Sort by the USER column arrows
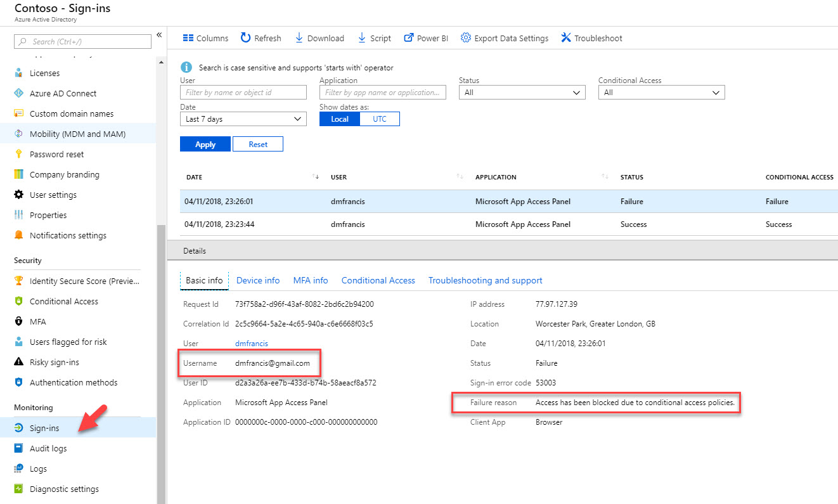The height and width of the screenshot is (504, 838). click(x=460, y=177)
